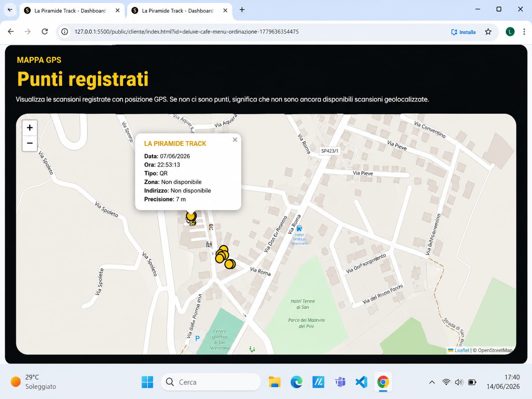
Task: Click the Precisione: 7 m value
Action: (x=181, y=199)
